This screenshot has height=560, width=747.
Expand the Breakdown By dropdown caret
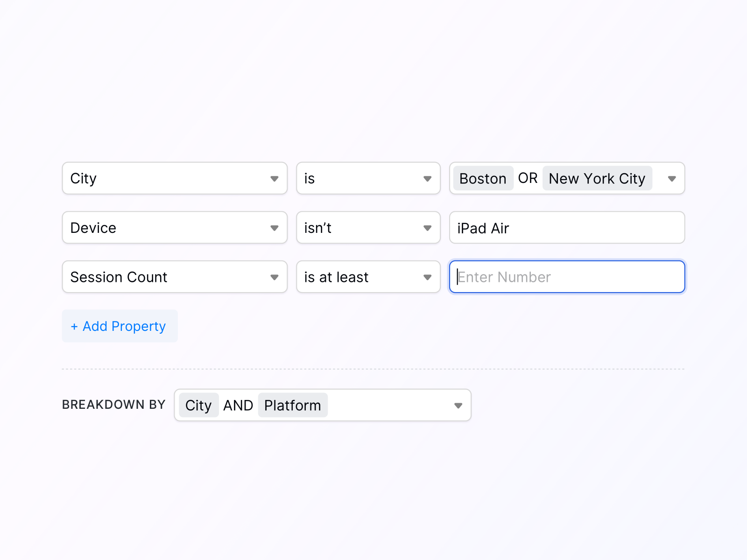458,406
